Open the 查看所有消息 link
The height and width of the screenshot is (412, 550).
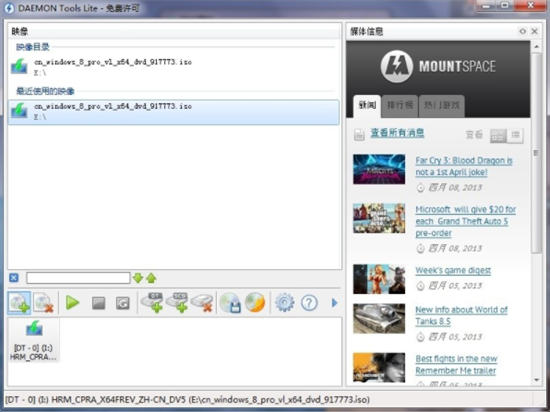(397, 133)
